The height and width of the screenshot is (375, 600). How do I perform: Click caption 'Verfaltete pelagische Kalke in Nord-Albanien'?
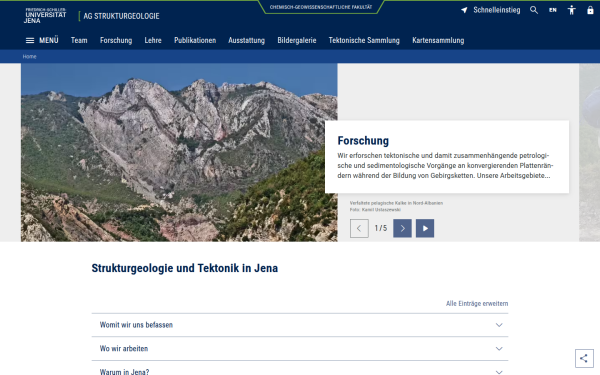pyautogui.click(x=396, y=203)
